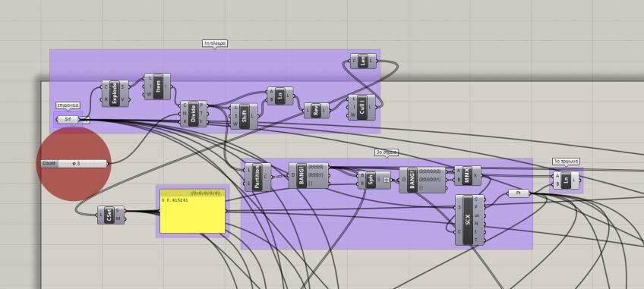The width and height of the screenshot is (644, 289).
Task: Click the yellow panel body
Action: [x=192, y=215]
